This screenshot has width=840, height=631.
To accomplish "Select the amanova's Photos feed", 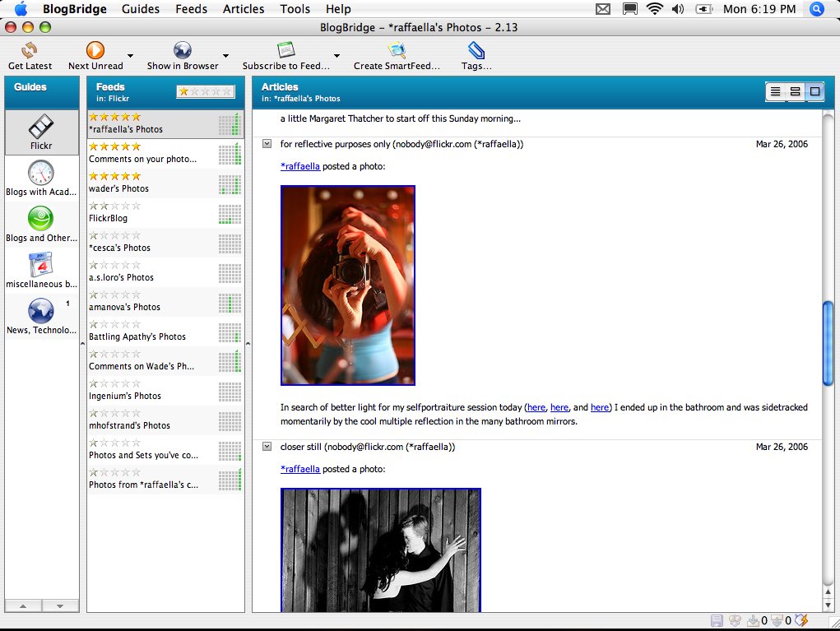I will [x=165, y=302].
